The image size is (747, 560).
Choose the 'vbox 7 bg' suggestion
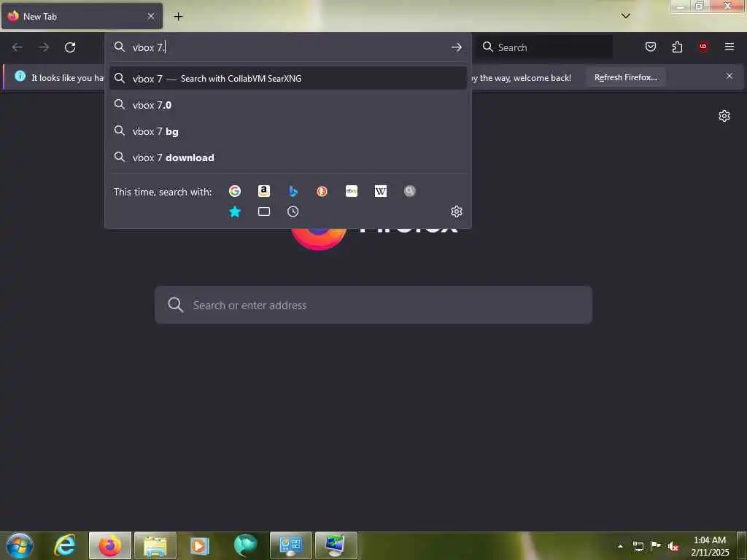tap(287, 131)
